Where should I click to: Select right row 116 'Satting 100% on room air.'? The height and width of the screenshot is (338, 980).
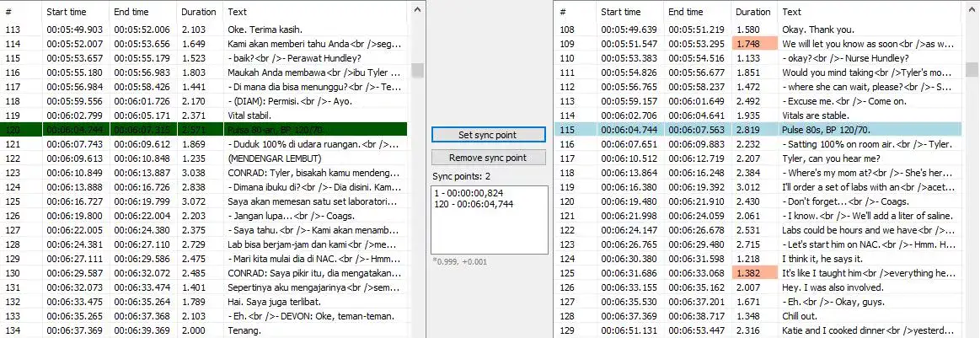[x=758, y=144]
